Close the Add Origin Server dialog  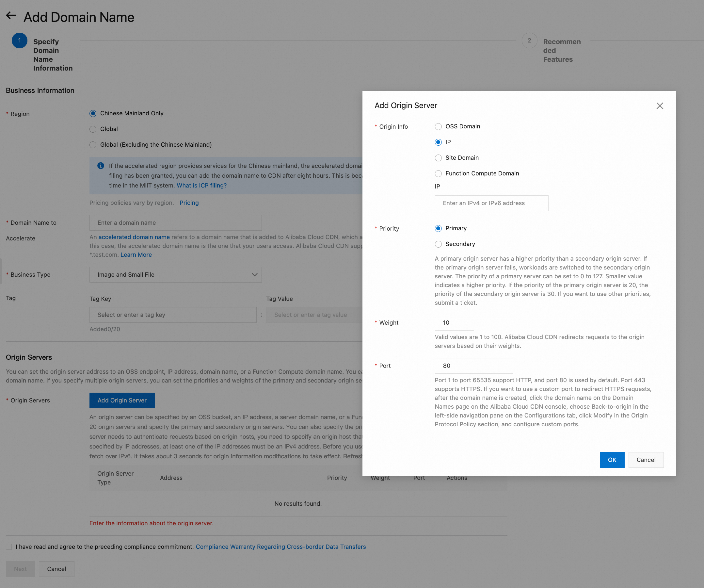tap(659, 106)
